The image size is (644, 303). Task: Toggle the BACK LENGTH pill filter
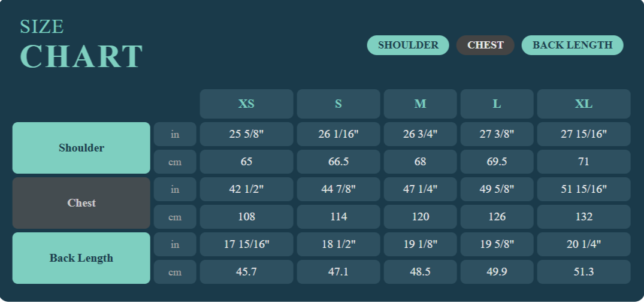572,45
